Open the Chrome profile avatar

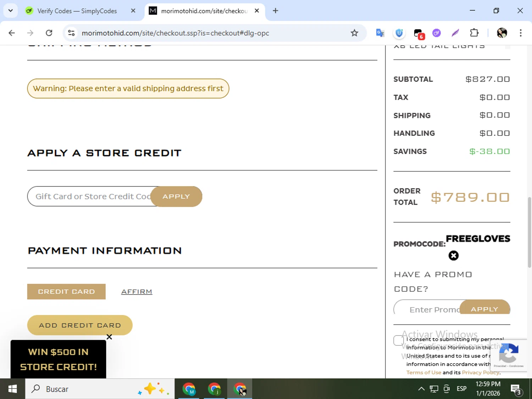pyautogui.click(x=502, y=33)
